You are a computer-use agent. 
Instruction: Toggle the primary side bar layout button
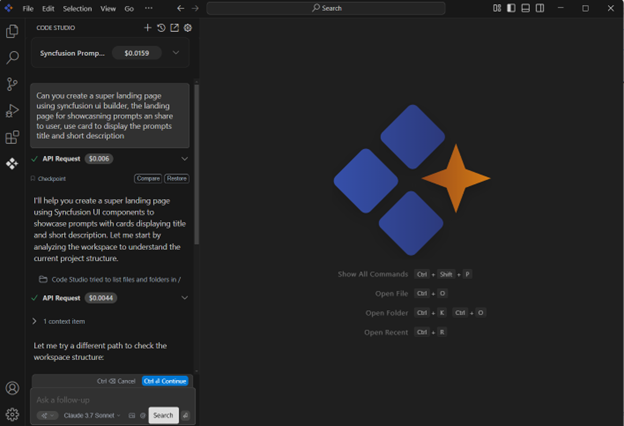click(511, 8)
